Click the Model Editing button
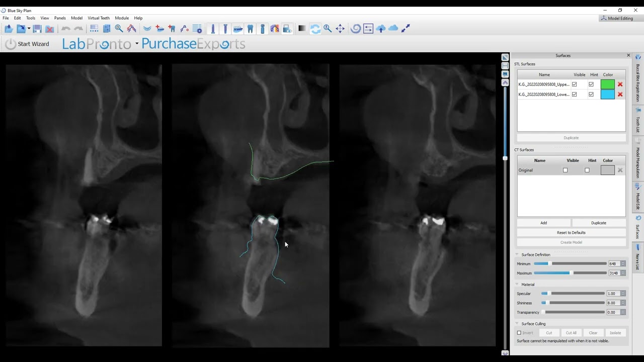 616,19
